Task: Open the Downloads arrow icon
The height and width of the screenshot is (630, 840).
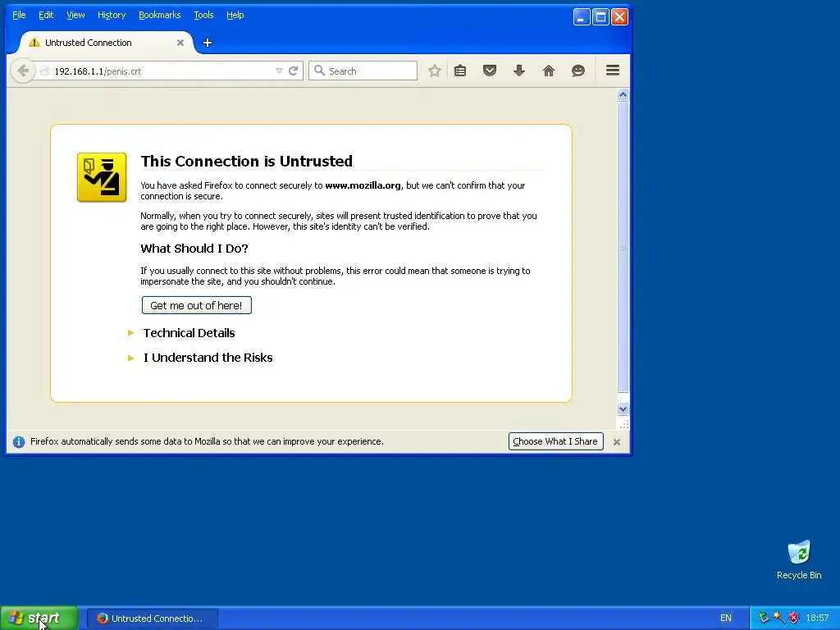Action: (519, 71)
